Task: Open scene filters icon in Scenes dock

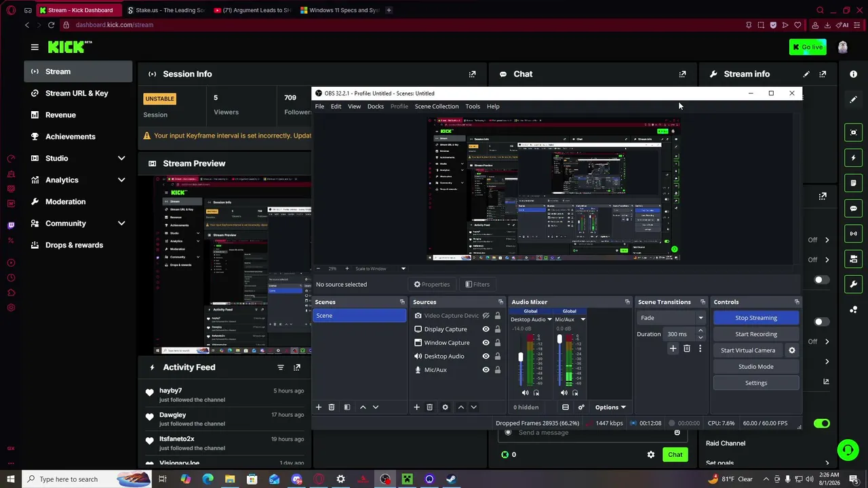Action: (347, 407)
